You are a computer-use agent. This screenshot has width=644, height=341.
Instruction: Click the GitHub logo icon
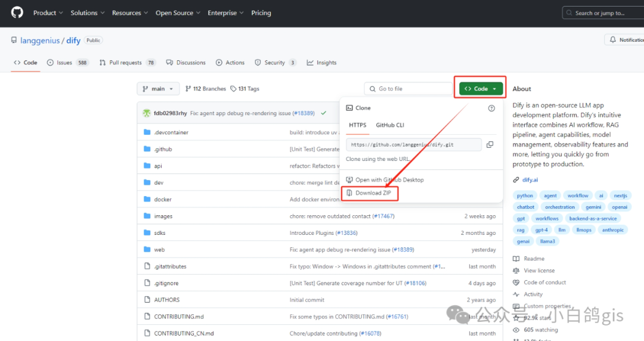pos(17,13)
